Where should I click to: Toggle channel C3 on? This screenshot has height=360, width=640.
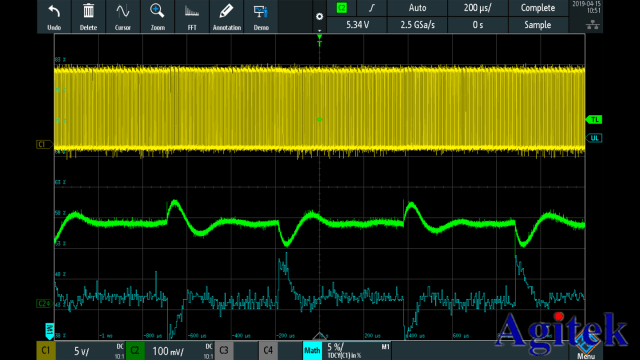[x=224, y=351]
